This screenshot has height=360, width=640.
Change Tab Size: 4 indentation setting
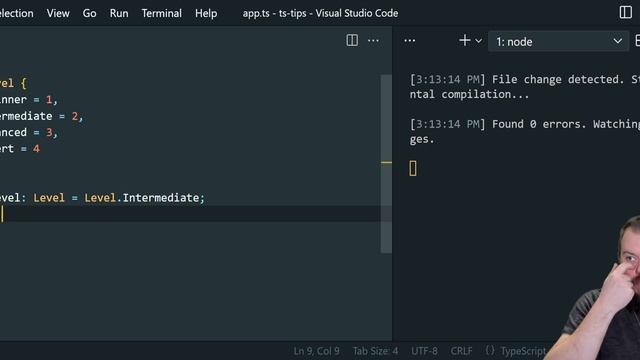click(375, 351)
